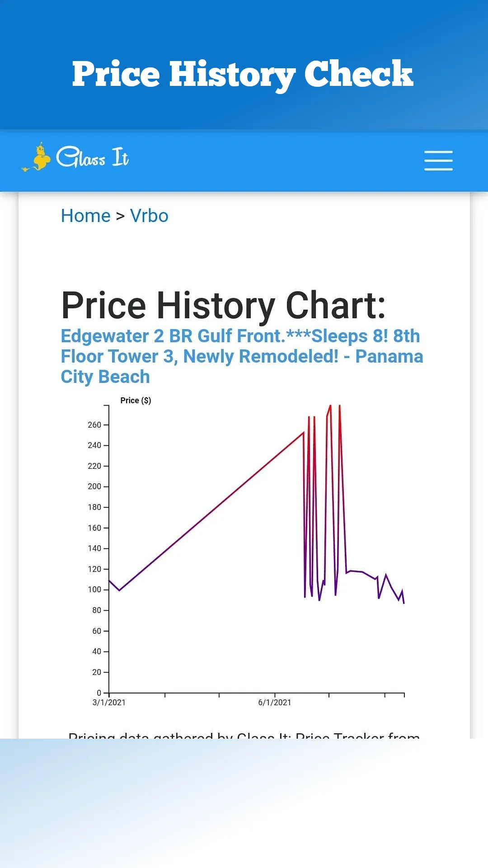
Task: Click the Price ($) axis label
Action: point(136,401)
